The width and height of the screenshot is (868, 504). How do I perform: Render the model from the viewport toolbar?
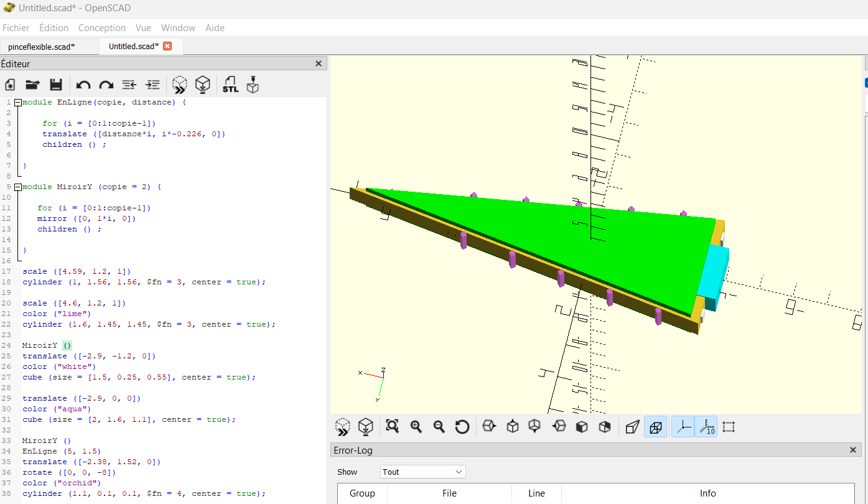coord(365,427)
